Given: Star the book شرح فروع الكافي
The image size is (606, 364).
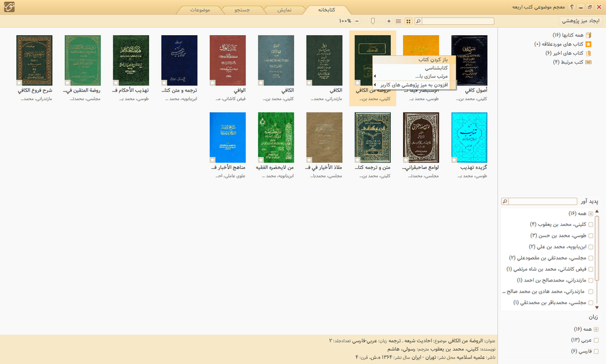Looking at the screenshot, I should point(19,83).
